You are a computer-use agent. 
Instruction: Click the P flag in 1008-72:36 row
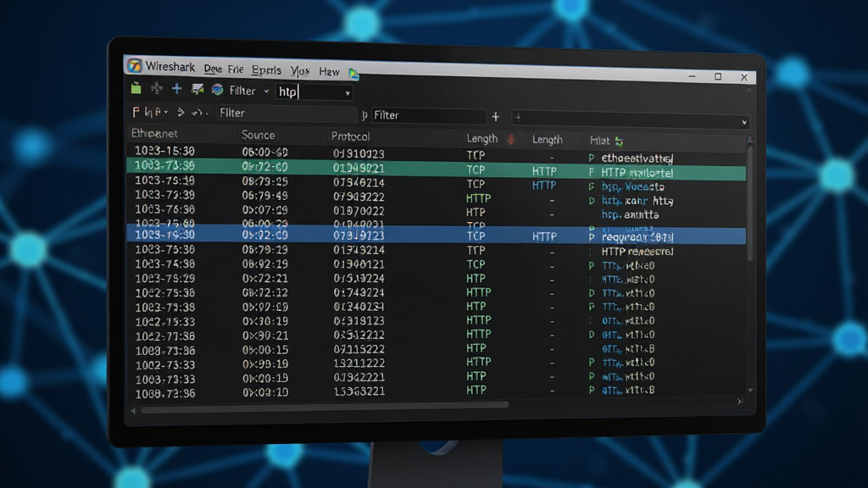point(591,390)
